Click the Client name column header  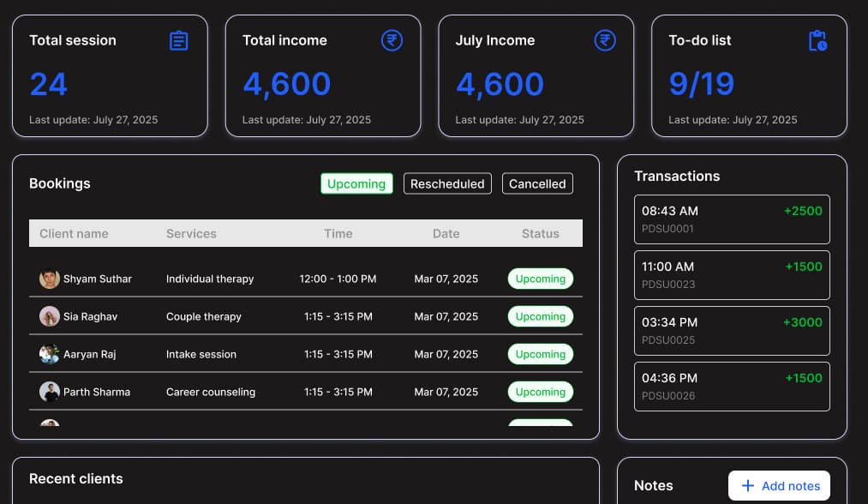pos(74,234)
